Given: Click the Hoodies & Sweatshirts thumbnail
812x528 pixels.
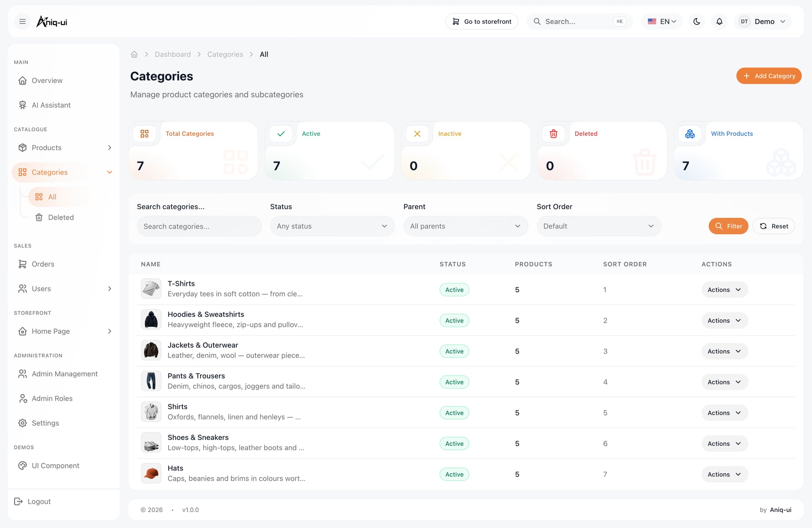Looking at the screenshot, I should tap(151, 320).
